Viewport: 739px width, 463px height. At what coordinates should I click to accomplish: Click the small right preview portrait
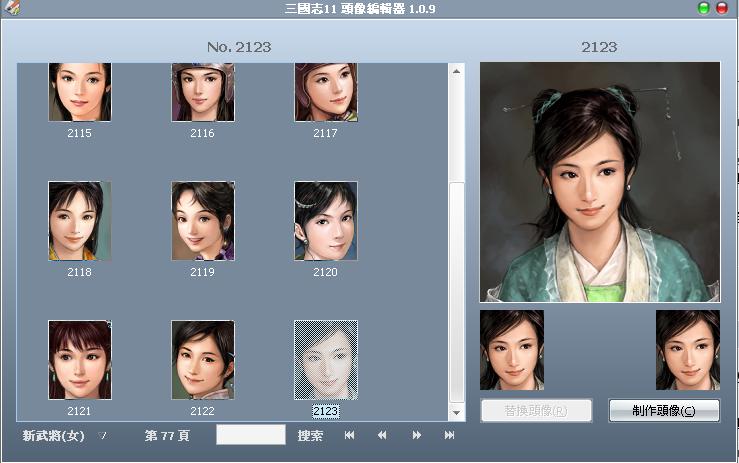click(x=688, y=350)
